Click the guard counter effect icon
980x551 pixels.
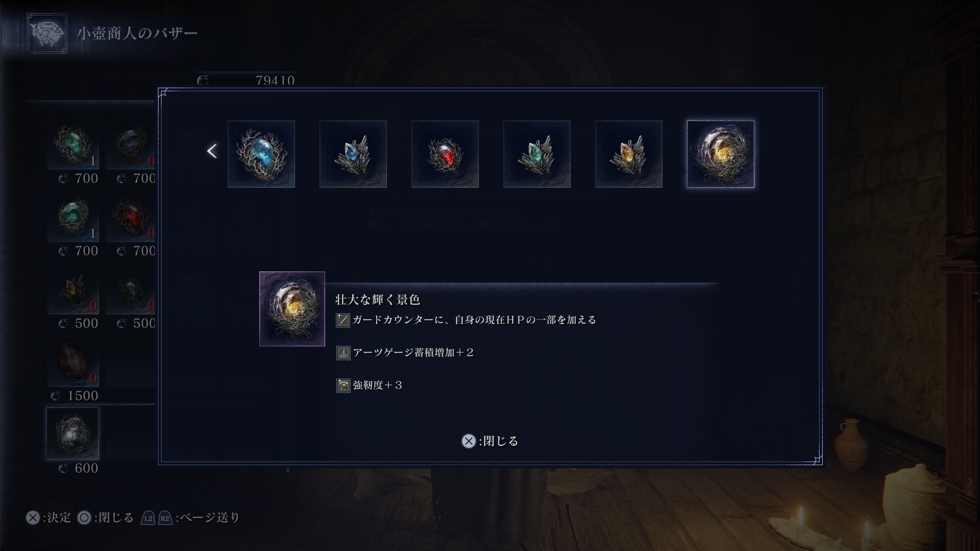pyautogui.click(x=343, y=320)
